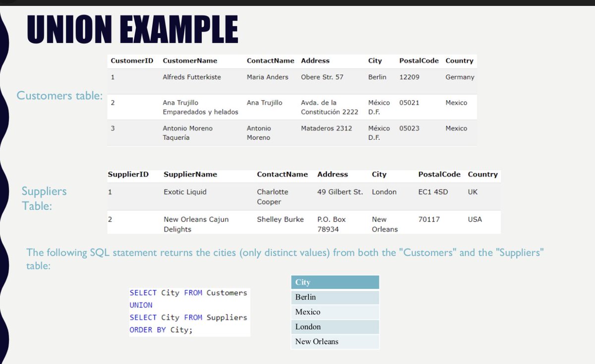Viewport: 595px width, 364px height.
Task: Select "Antonio Moreno Taquería" customer name
Action: [187, 133]
